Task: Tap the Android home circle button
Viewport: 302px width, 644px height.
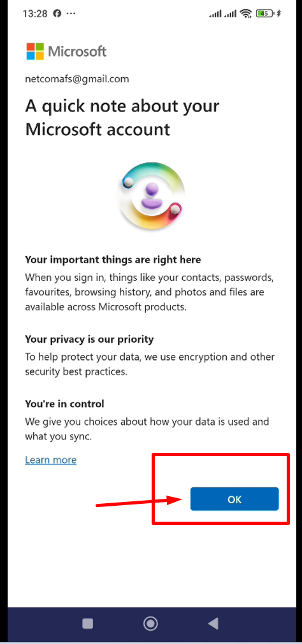Action: [x=150, y=624]
